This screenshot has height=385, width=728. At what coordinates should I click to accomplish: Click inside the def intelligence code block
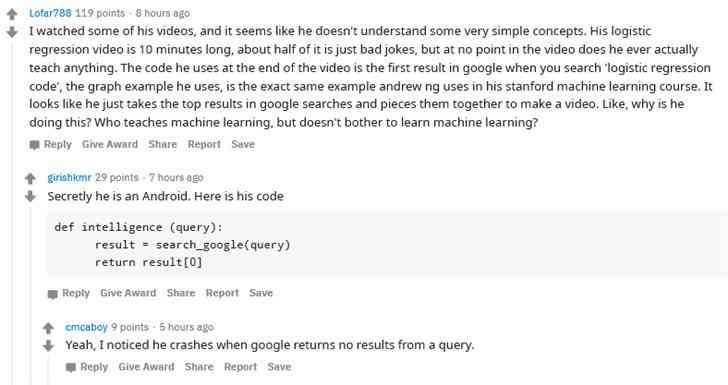(387, 245)
